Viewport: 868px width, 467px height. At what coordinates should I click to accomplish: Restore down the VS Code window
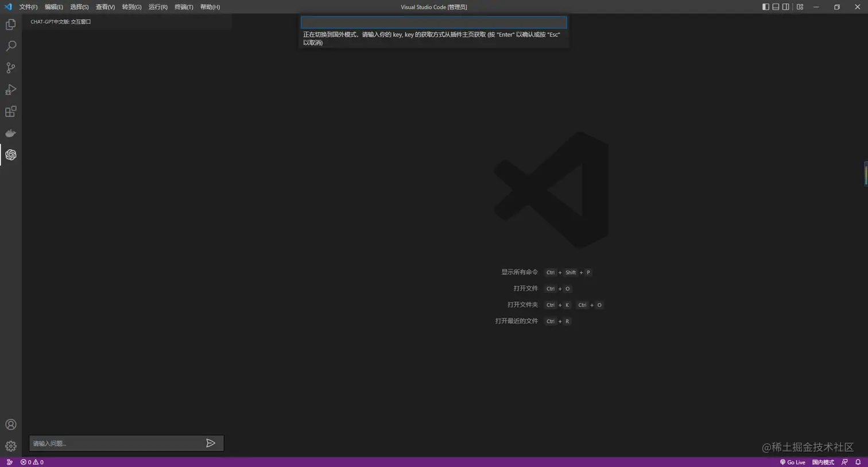837,7
